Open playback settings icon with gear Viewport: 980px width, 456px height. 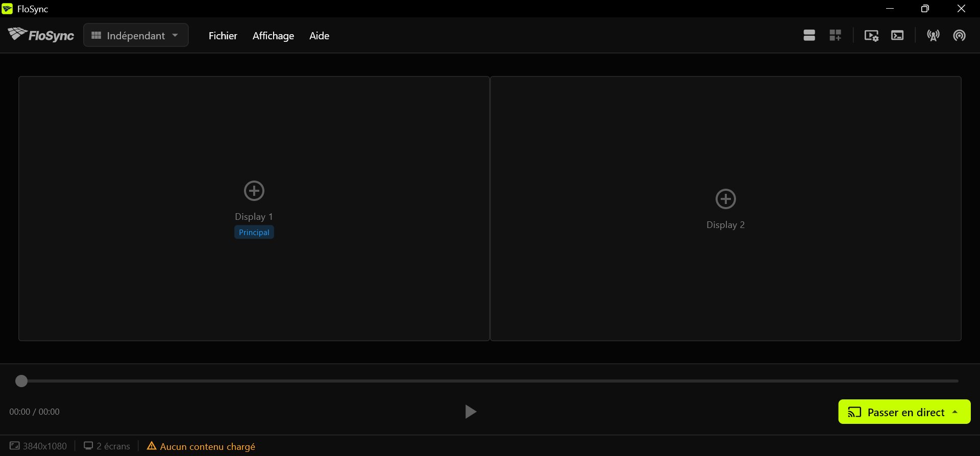871,35
